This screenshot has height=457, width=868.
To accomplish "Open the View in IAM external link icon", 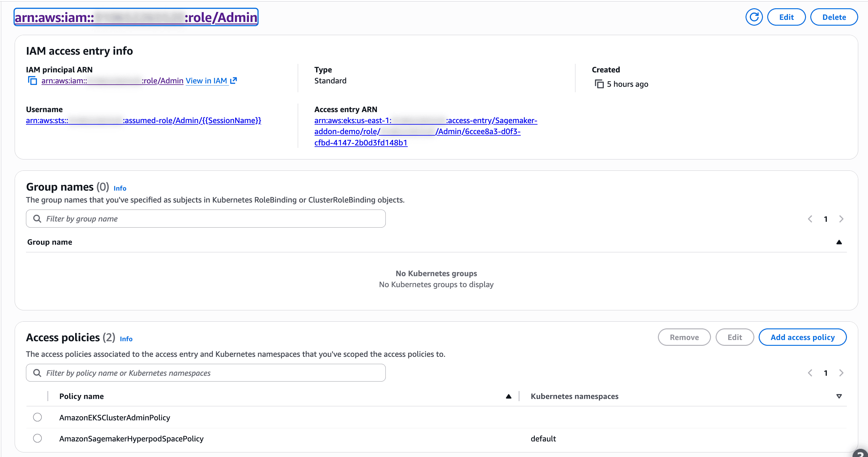I will (x=234, y=81).
